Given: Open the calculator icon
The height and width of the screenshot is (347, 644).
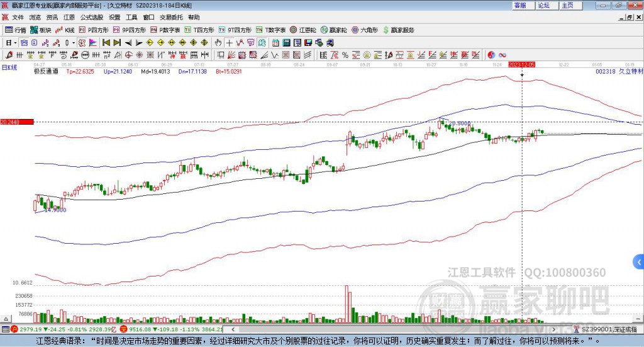Looking at the screenshot, I should click(x=286, y=43).
